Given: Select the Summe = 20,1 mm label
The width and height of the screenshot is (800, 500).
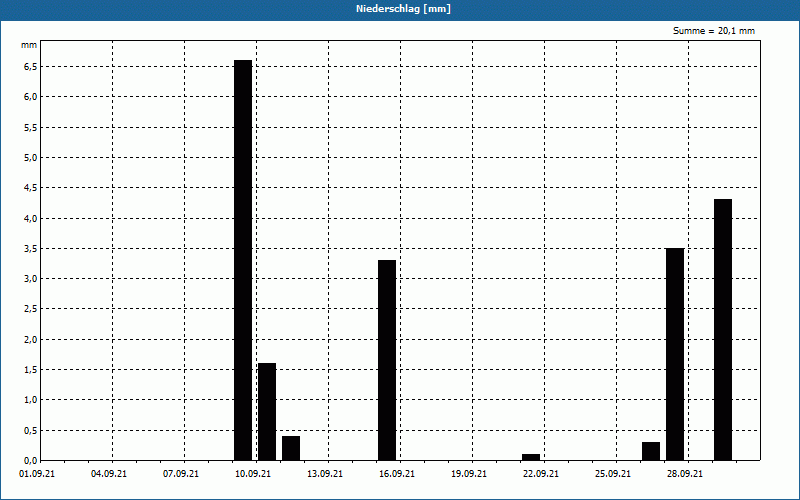Looking at the screenshot, I should (713, 31).
